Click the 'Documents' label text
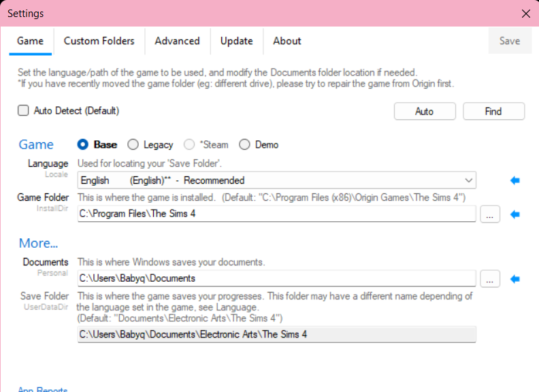Image resolution: width=539 pixels, height=392 pixels. [46, 262]
